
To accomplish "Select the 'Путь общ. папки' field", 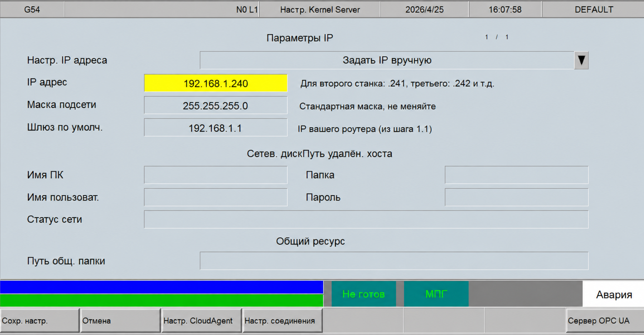I will (x=395, y=261).
